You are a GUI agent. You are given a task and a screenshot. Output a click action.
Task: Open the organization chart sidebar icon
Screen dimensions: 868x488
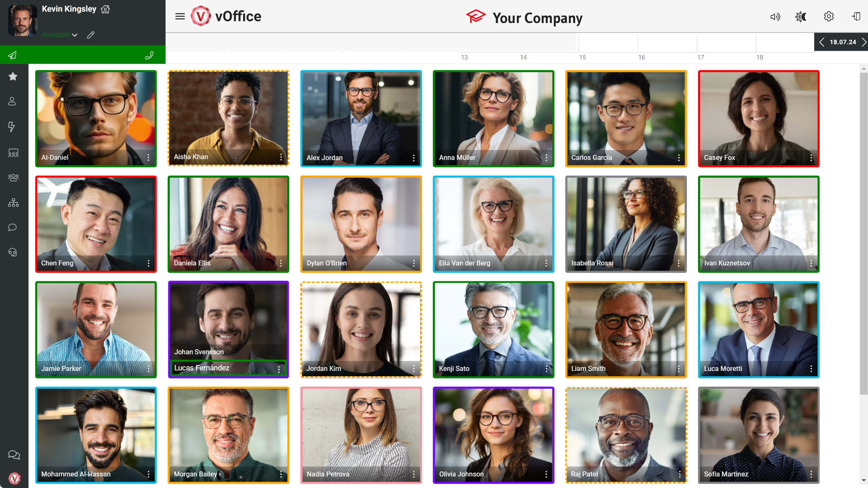[13, 203]
